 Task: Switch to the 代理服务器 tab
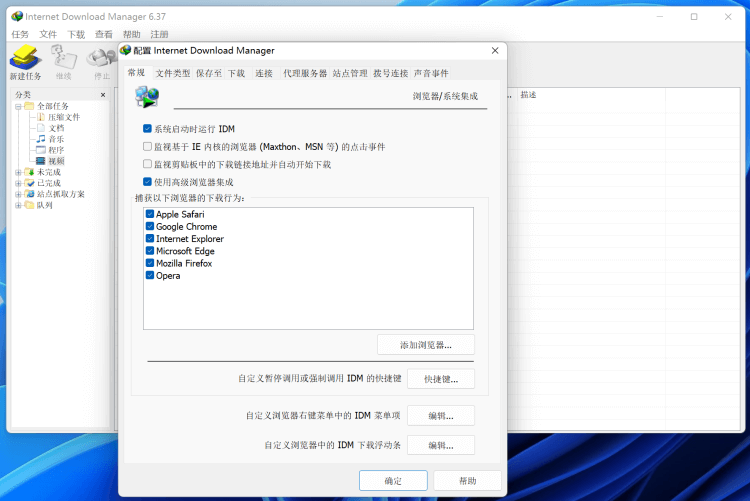305,73
